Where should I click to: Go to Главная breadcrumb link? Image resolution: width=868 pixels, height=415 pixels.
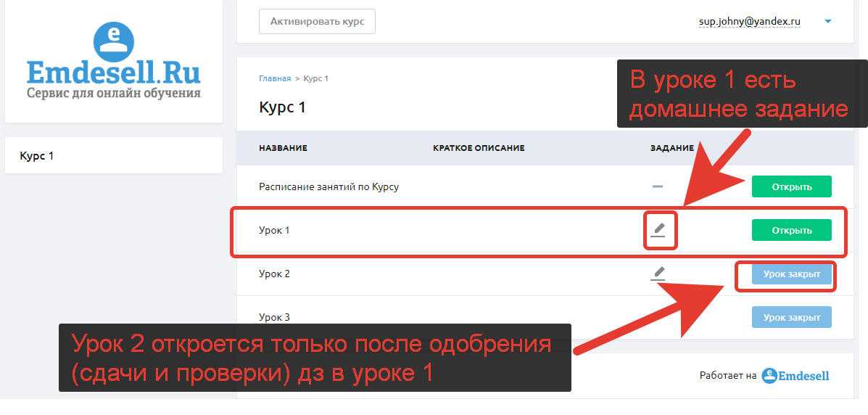[275, 78]
